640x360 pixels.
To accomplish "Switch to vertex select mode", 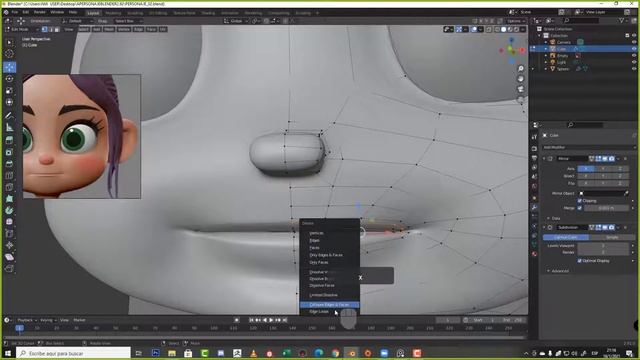I will [x=44, y=29].
